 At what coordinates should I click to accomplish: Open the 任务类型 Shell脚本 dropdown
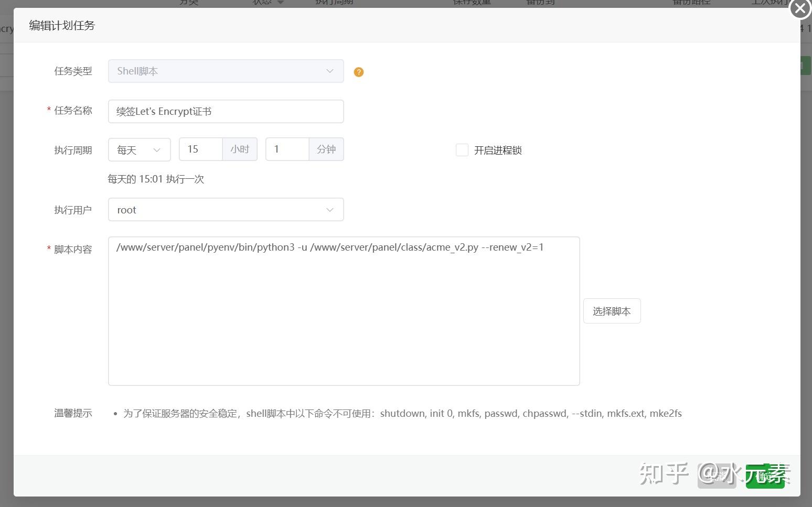pyautogui.click(x=226, y=71)
